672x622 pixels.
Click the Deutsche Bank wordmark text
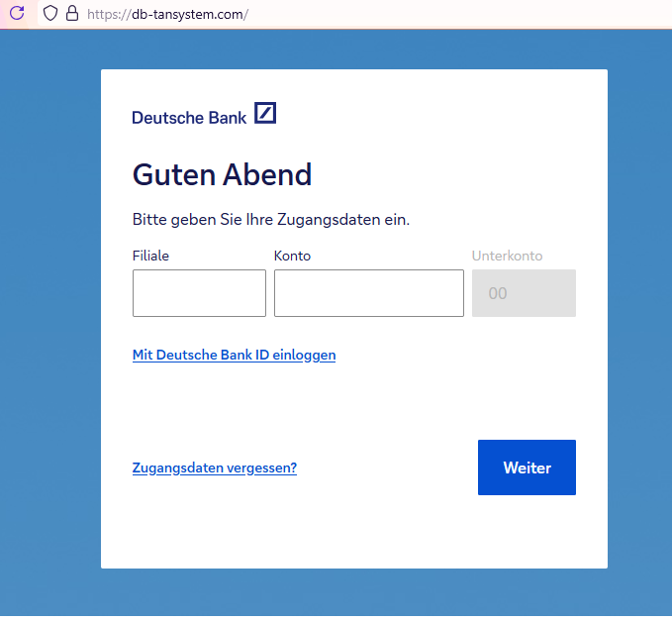[x=189, y=118]
